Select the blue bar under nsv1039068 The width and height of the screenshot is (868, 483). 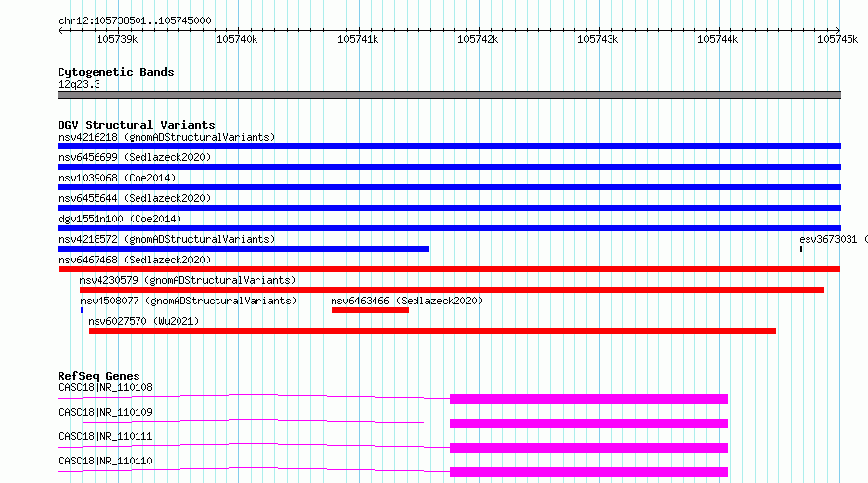(x=449, y=187)
